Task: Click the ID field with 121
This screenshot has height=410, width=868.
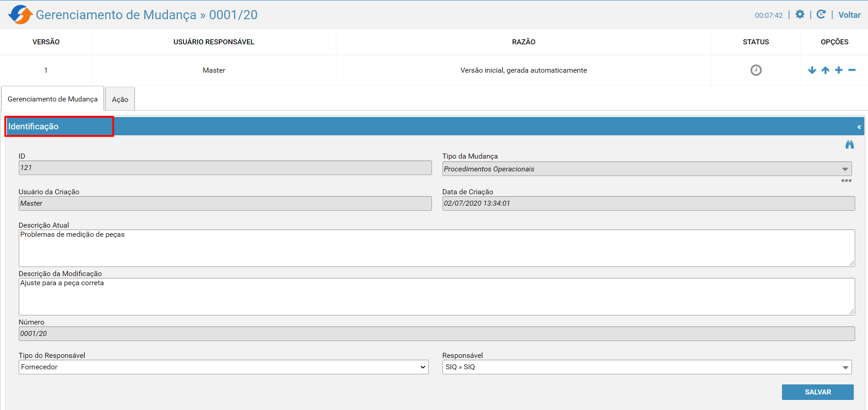Action: (225, 168)
